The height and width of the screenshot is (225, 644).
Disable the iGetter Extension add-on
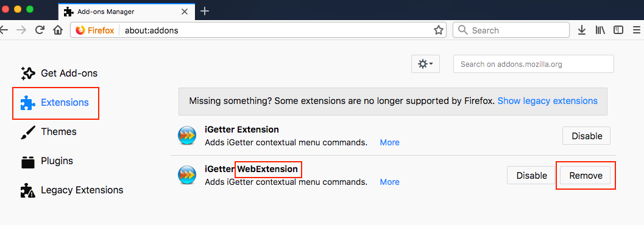586,136
